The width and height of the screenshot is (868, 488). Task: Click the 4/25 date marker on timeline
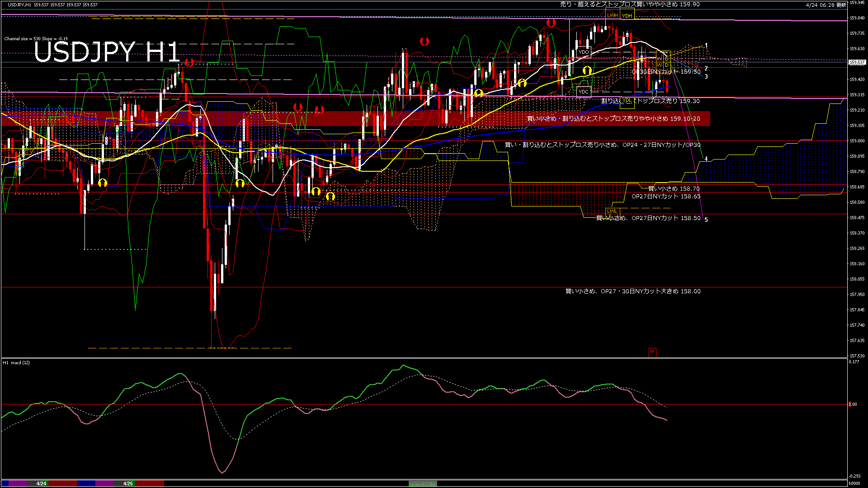pos(128,483)
